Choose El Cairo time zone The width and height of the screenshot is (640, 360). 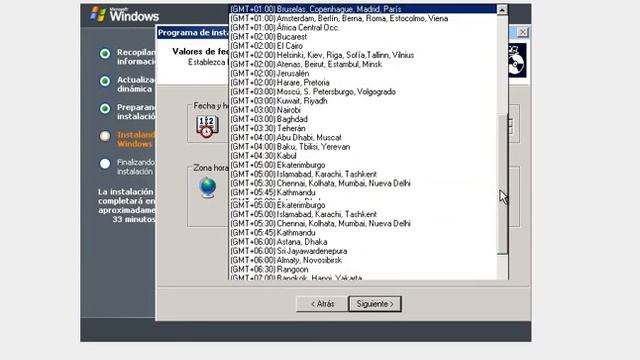[362, 46]
